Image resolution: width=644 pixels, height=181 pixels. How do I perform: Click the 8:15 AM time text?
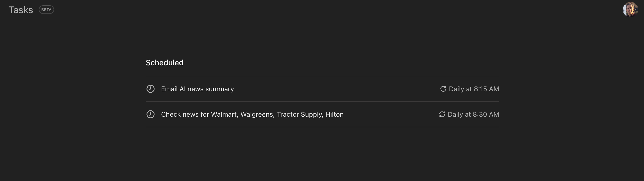click(486, 89)
